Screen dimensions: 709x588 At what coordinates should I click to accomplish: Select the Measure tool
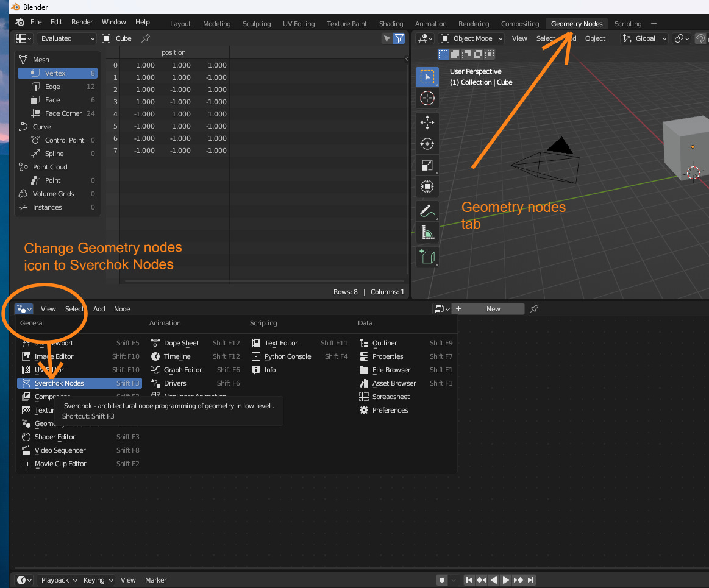point(427,232)
